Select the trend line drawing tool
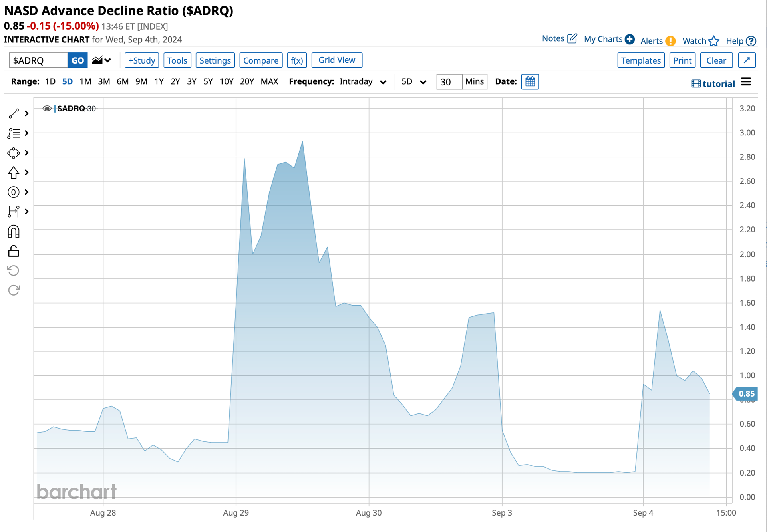767x532 pixels. coord(14,113)
